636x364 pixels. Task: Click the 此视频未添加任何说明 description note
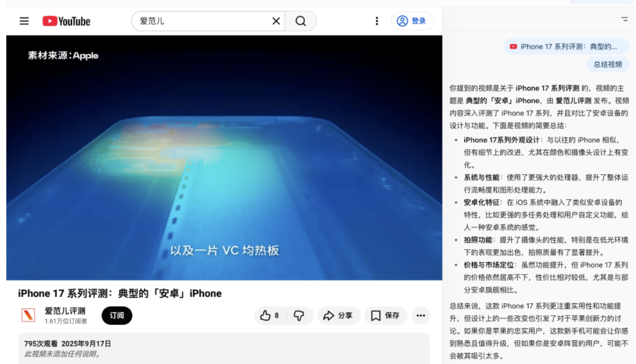tap(62, 354)
